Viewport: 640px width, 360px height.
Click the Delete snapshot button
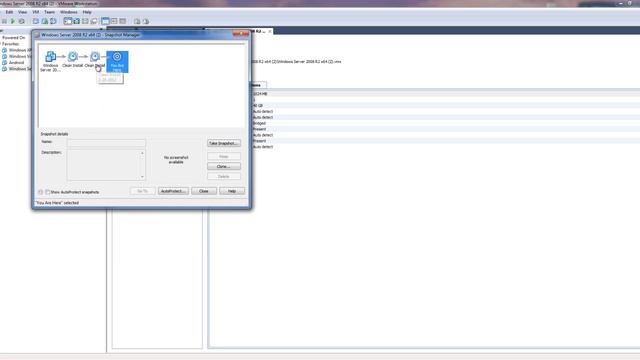224,176
